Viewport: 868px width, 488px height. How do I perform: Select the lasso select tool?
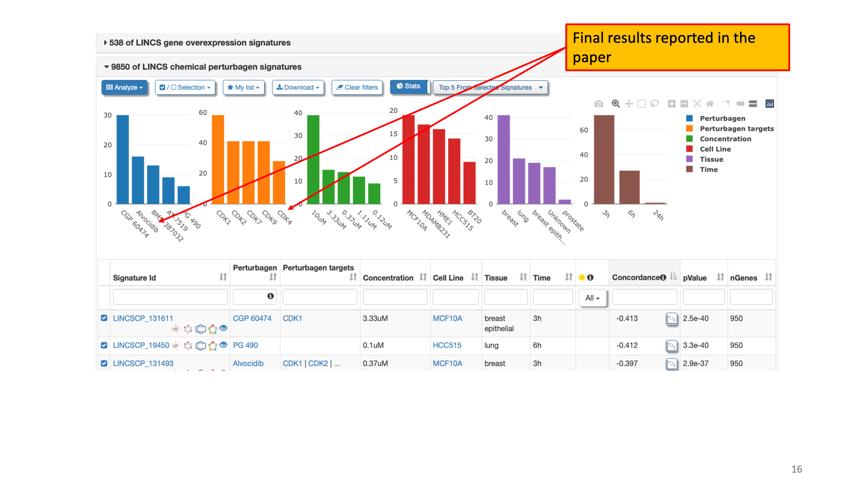pyautogui.click(x=654, y=104)
